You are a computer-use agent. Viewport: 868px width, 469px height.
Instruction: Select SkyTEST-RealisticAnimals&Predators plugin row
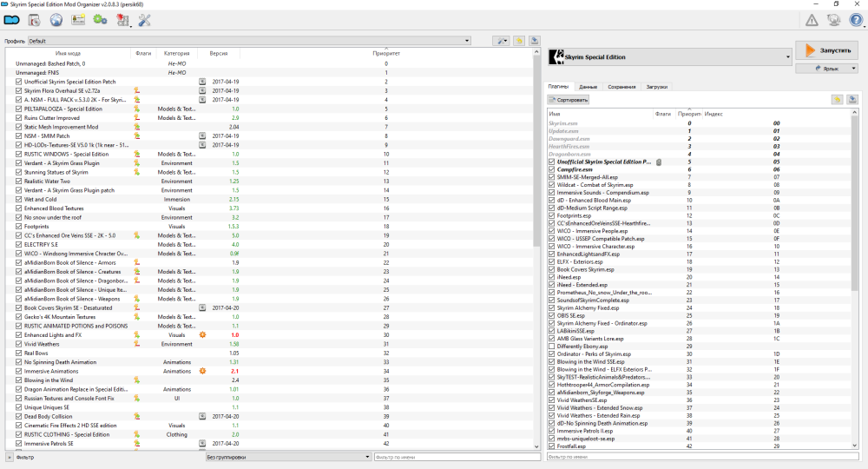(x=699, y=377)
